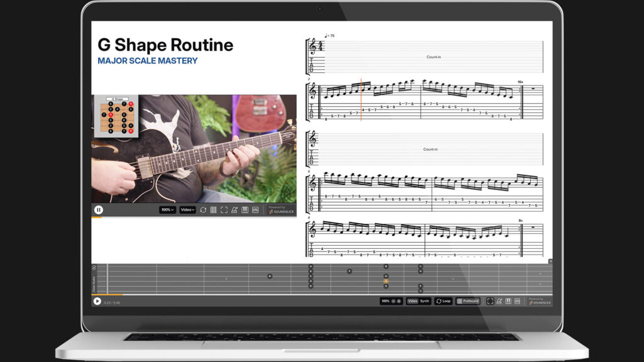Open the 100% speed dropdown under the video
The width and height of the screenshot is (644, 362).
tap(167, 210)
